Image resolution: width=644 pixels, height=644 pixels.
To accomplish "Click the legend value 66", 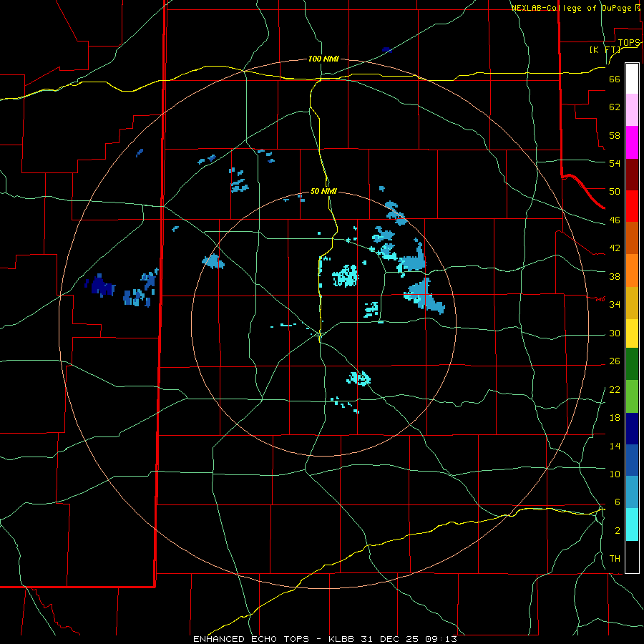I will click(x=615, y=79).
